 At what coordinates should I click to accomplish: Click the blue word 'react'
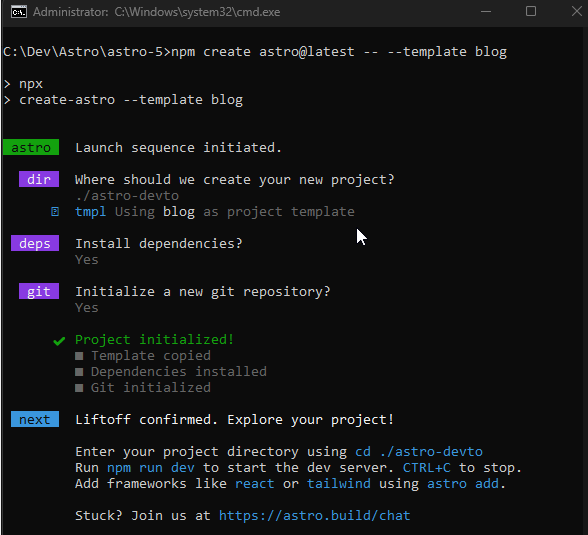255,484
